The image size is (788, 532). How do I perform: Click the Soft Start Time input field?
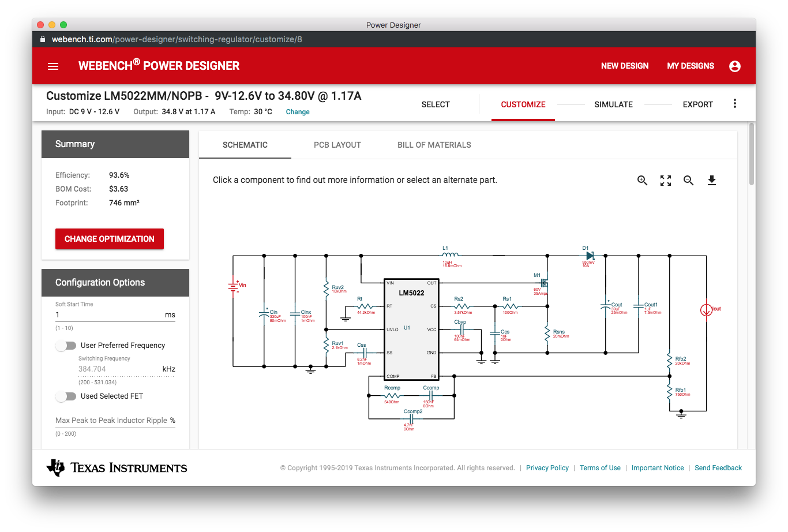pos(115,315)
